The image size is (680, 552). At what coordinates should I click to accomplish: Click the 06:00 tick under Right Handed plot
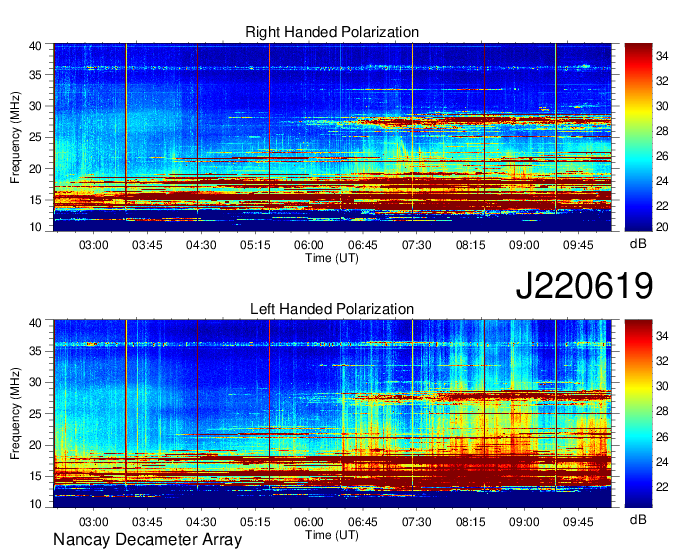[x=309, y=245]
